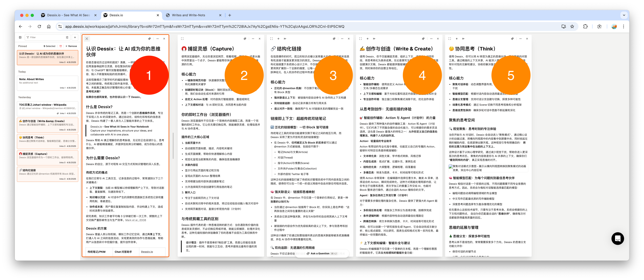This screenshot has height=280, width=644.
Task: Expand the 协同思考 (Think) panel to fullscreen
Action: pyautogui.click(x=450, y=39)
